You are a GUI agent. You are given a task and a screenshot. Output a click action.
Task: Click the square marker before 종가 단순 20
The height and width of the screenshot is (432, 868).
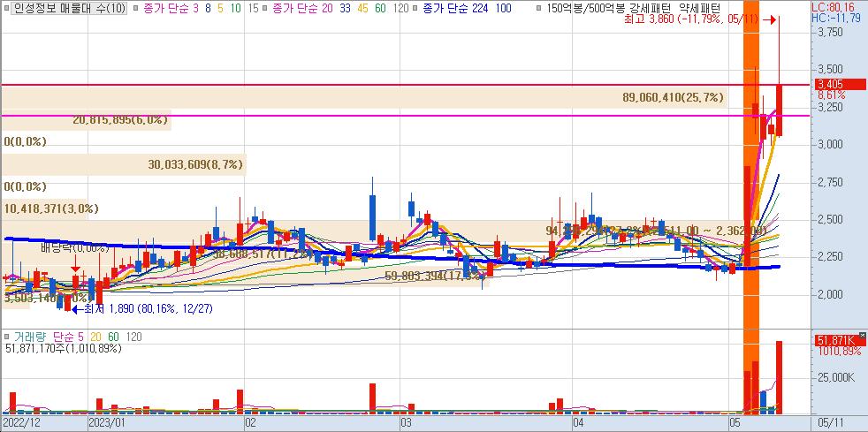tap(266, 8)
